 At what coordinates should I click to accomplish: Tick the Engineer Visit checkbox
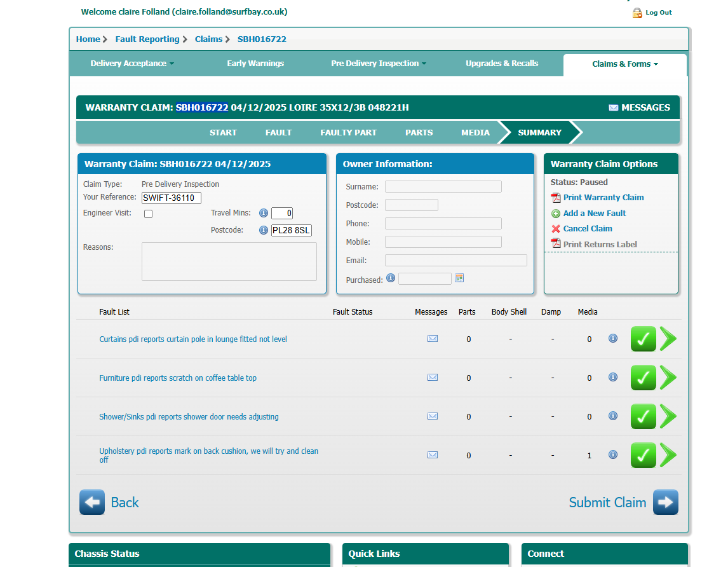148,214
